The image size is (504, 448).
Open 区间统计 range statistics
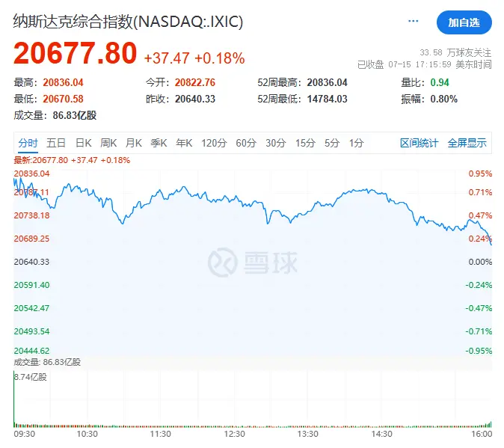pos(420,143)
